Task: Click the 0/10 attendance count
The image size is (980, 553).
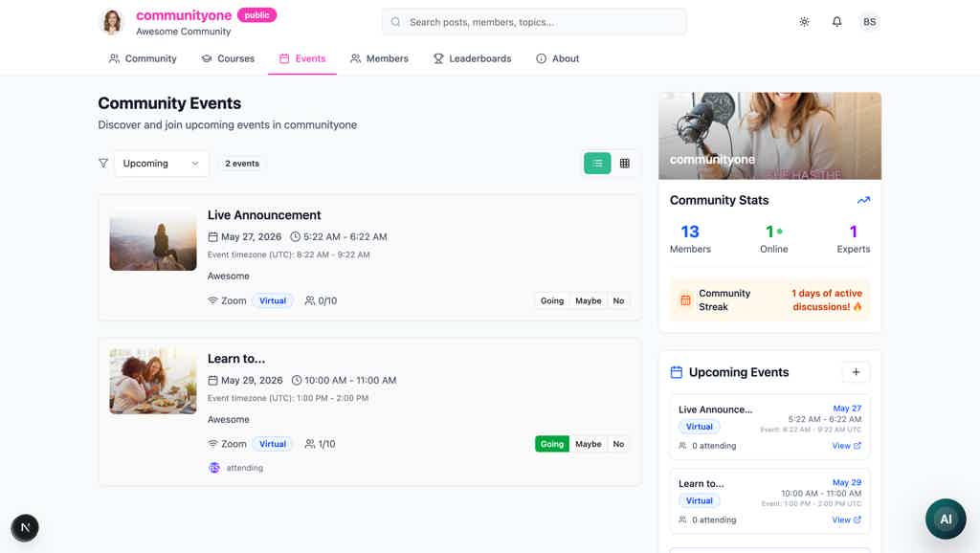Action: [327, 300]
